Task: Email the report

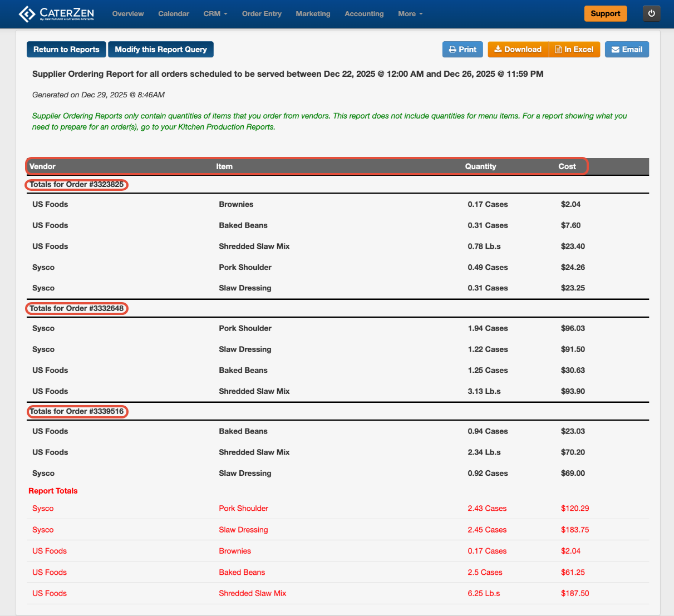Action: point(627,50)
